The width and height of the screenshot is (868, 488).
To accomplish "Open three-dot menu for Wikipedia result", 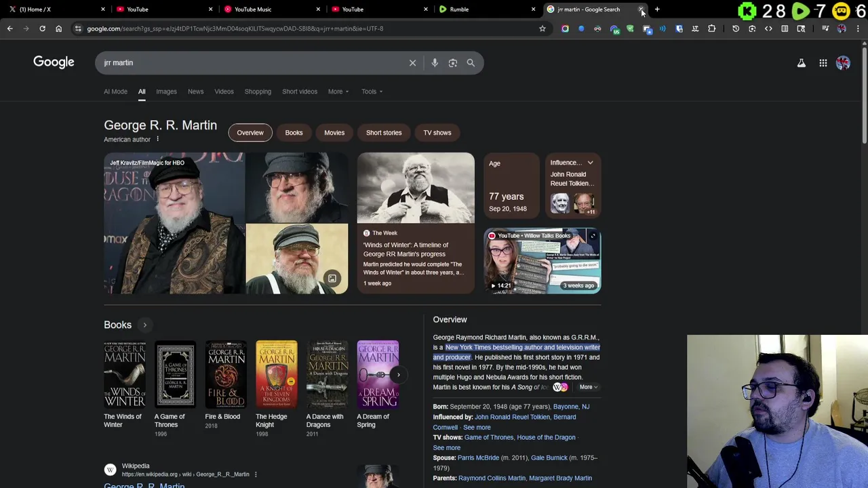I will 256,474.
